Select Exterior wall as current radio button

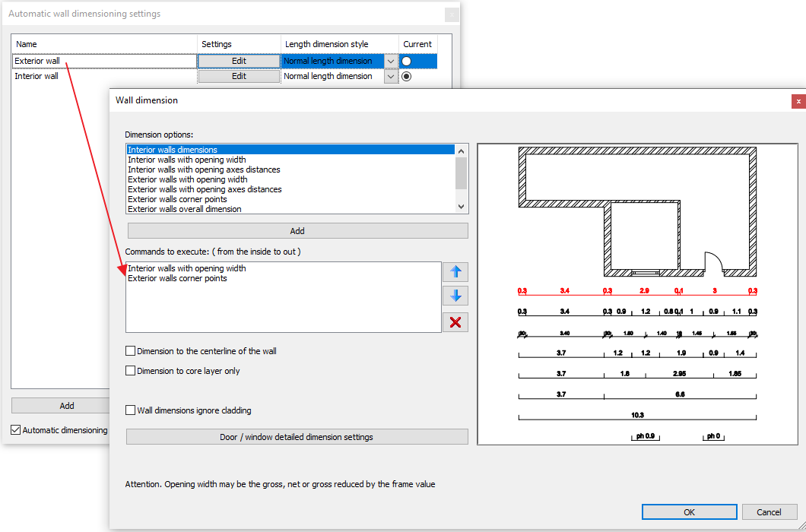pyautogui.click(x=407, y=62)
